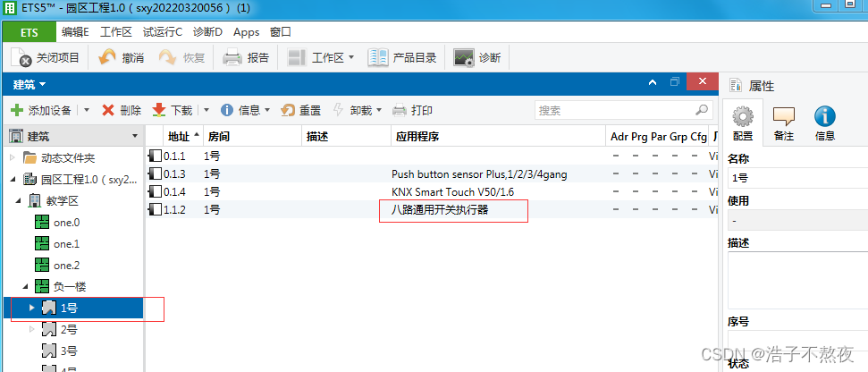The image size is (868, 372).
Task: Open the Apps menu
Action: click(247, 32)
